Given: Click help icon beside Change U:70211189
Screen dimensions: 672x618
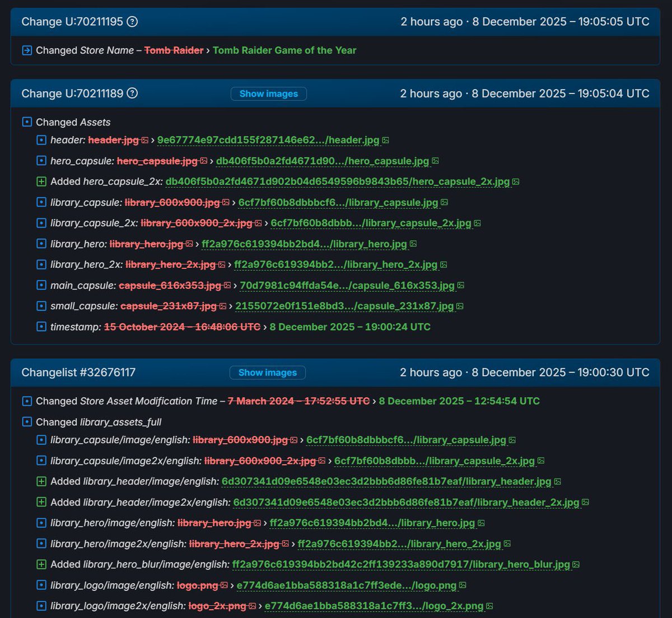Looking at the screenshot, I should pyautogui.click(x=132, y=94).
